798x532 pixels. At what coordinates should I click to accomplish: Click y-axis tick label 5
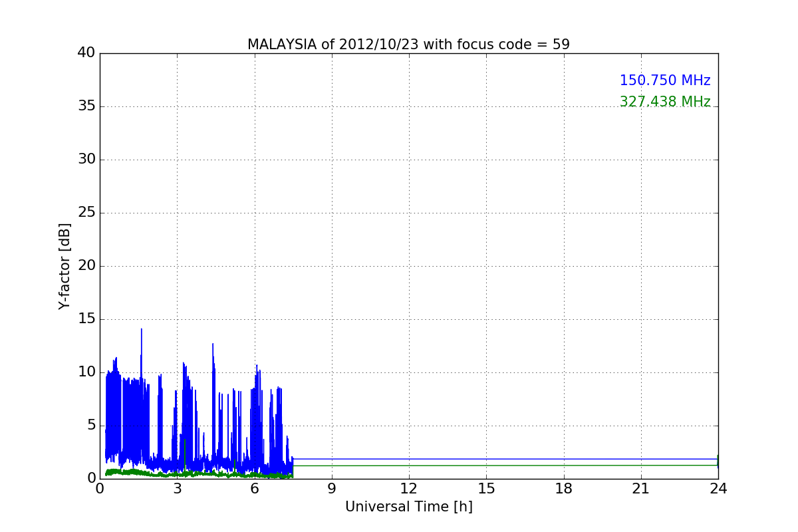click(90, 426)
